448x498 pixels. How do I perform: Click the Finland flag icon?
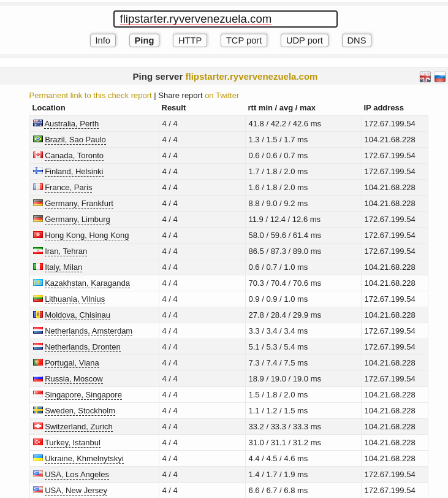pyautogui.click(x=38, y=171)
